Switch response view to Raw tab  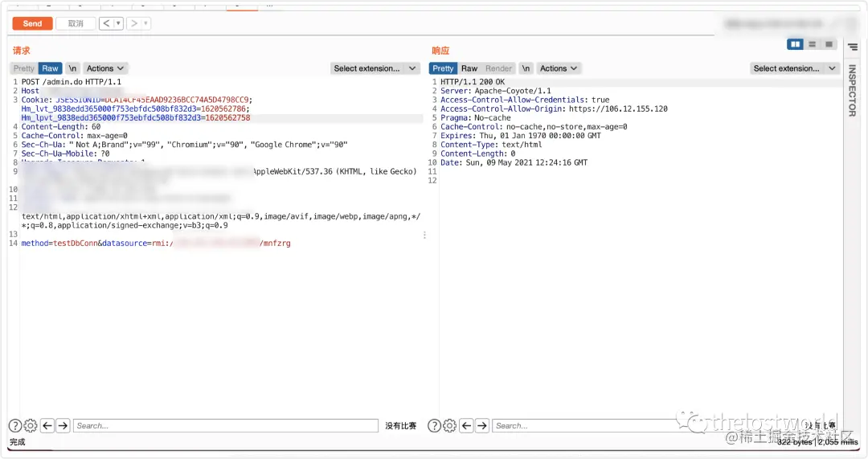pos(469,68)
